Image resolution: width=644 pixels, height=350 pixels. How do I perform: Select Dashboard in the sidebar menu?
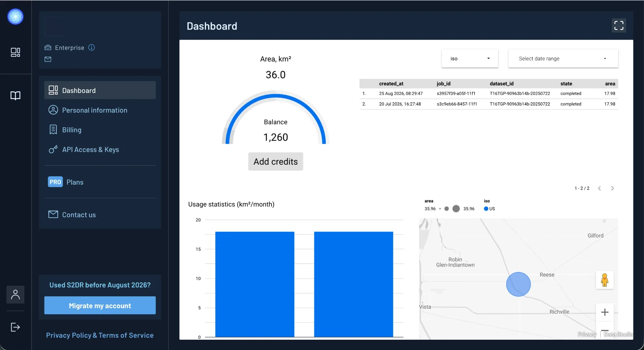pos(100,90)
